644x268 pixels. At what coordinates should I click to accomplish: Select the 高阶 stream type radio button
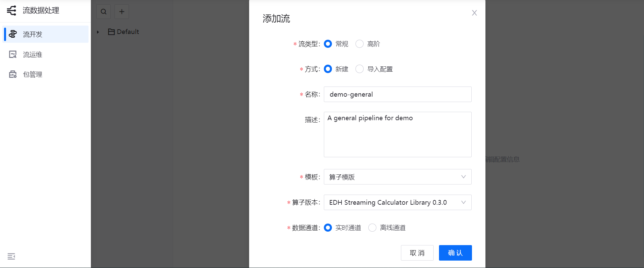360,44
